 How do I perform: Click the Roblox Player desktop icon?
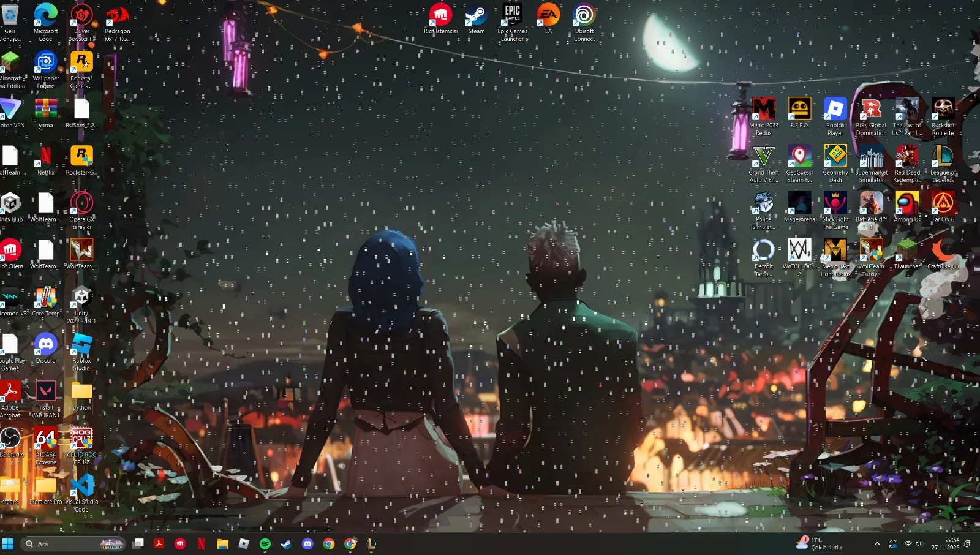point(835,116)
